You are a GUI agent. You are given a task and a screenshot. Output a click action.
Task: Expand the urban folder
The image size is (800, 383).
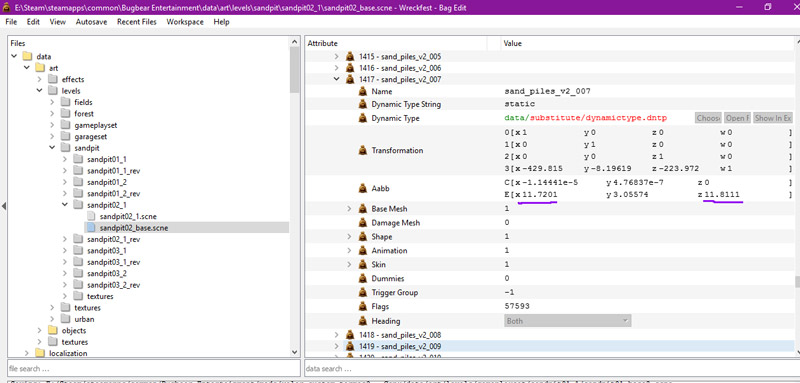(52, 319)
